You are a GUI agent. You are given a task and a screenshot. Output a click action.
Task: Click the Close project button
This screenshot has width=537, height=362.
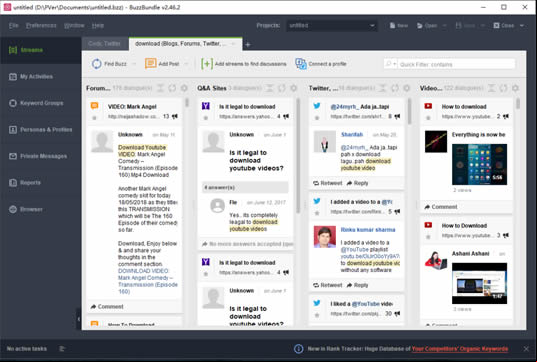pos(503,26)
